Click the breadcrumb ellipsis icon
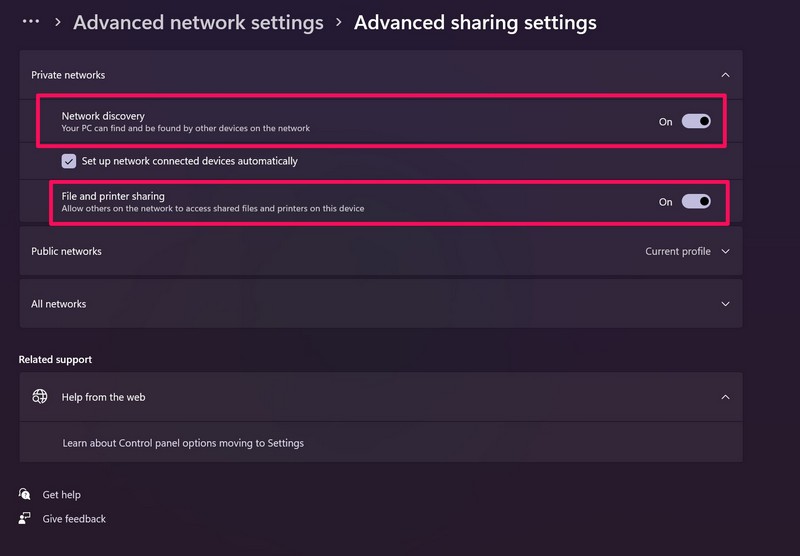 point(31,21)
